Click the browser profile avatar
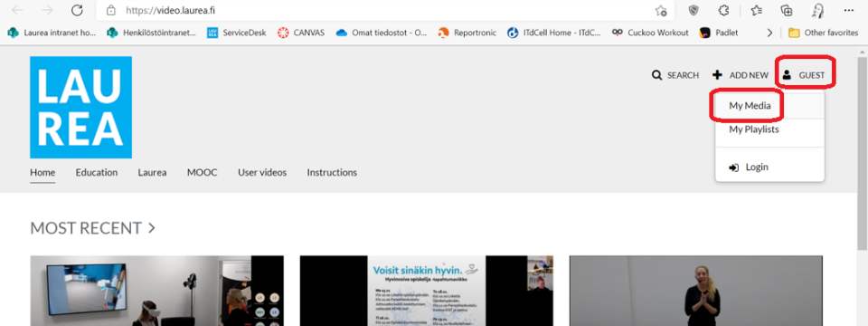Image resolution: width=868 pixels, height=326 pixels. (x=817, y=11)
